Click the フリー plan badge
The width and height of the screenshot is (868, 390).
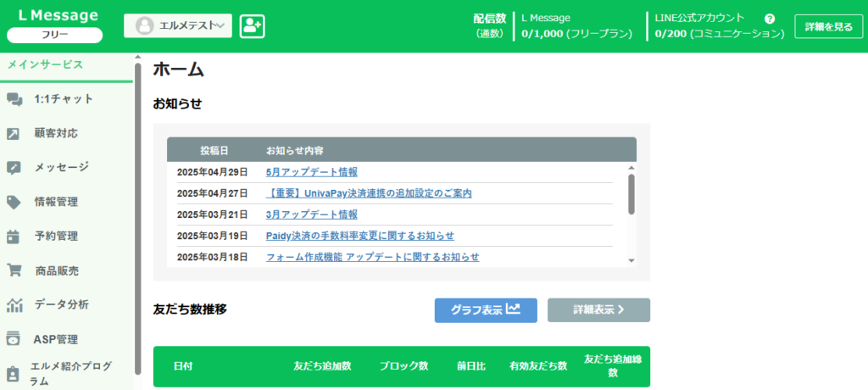click(55, 35)
